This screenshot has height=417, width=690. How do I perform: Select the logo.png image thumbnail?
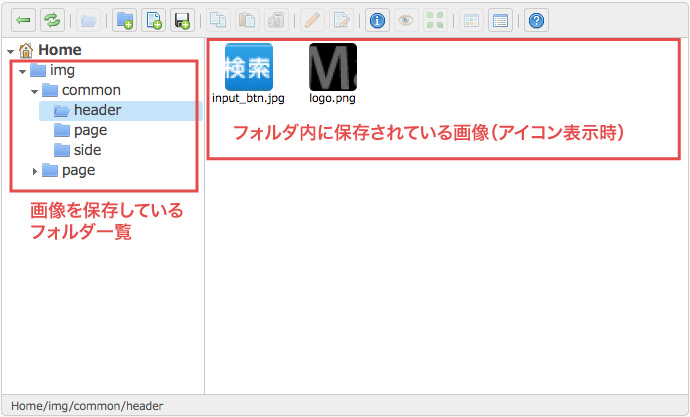click(x=333, y=67)
